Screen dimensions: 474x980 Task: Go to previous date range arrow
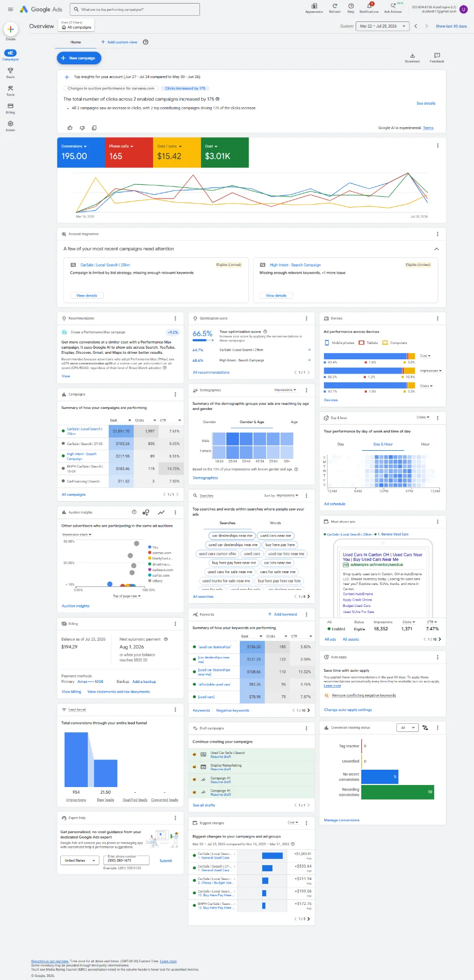tap(416, 26)
